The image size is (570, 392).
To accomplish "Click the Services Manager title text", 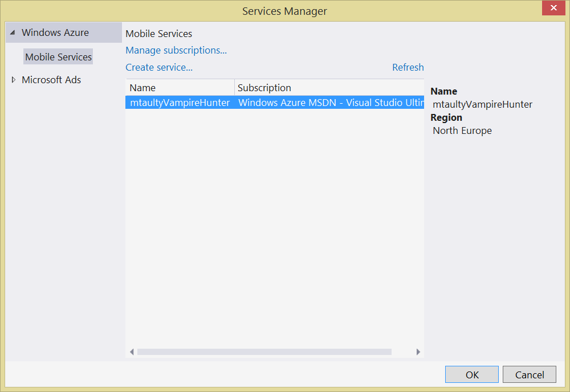I will tap(284, 11).
